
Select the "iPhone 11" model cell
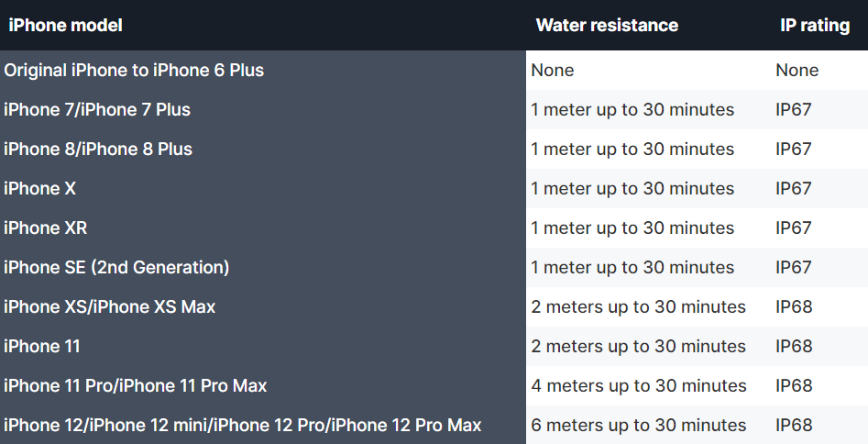[42, 347]
